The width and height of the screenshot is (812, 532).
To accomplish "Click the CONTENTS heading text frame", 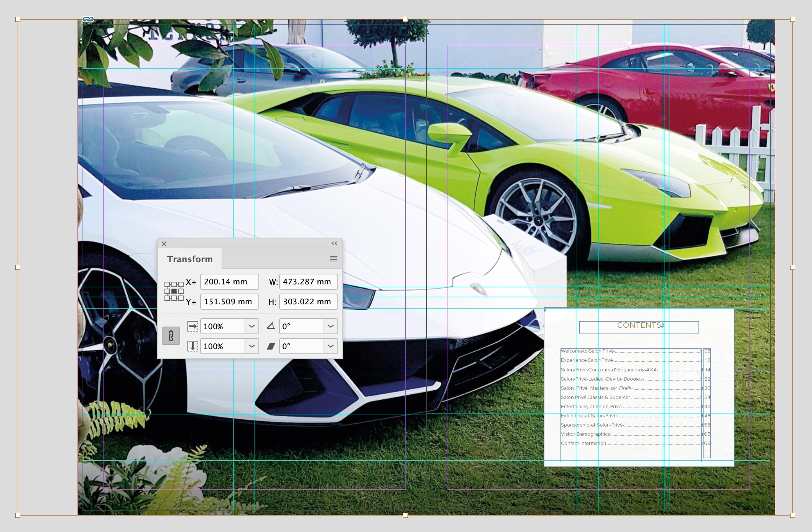I will point(639,326).
